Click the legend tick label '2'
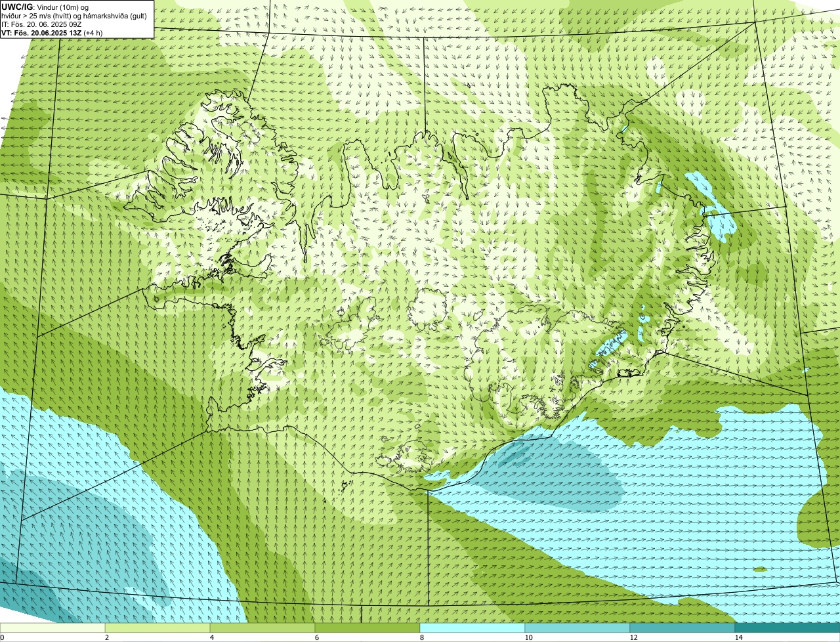The height and width of the screenshot is (642, 840). point(106,637)
